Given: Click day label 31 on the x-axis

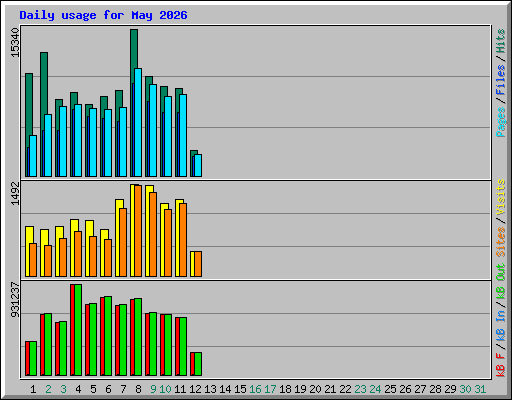Looking at the screenshot, I should [480, 389].
